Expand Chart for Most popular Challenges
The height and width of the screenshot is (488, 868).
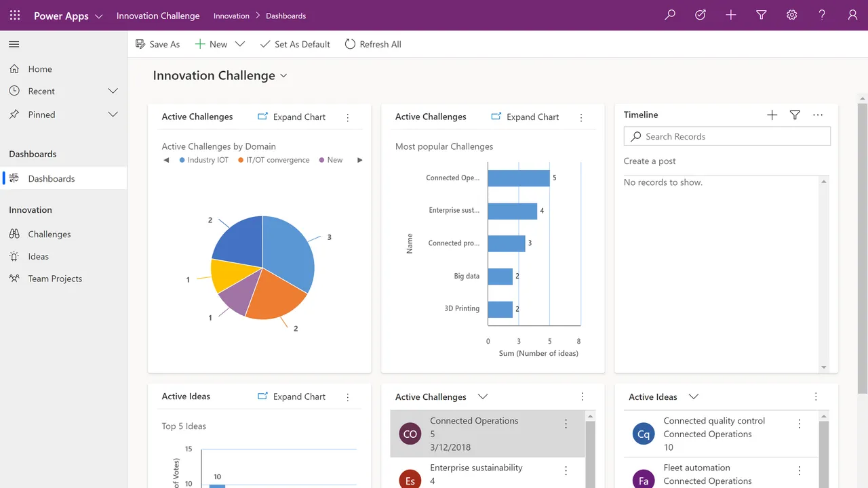point(525,117)
